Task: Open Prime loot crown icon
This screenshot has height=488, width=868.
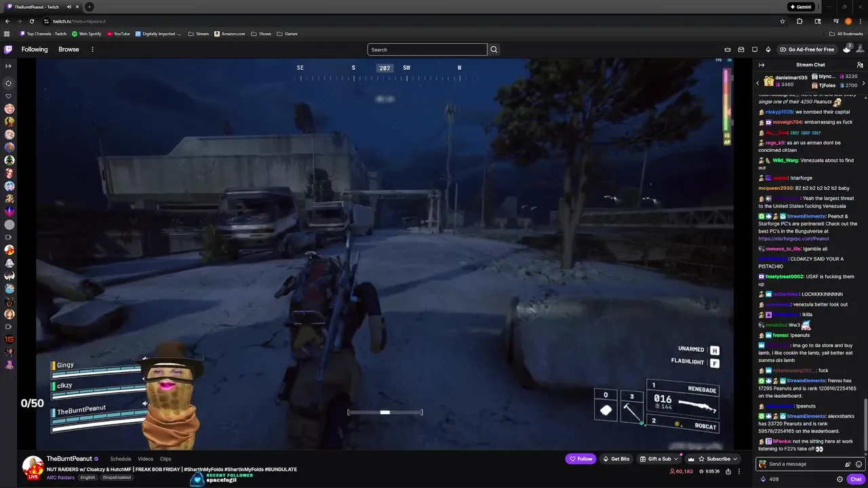Action: (x=728, y=49)
